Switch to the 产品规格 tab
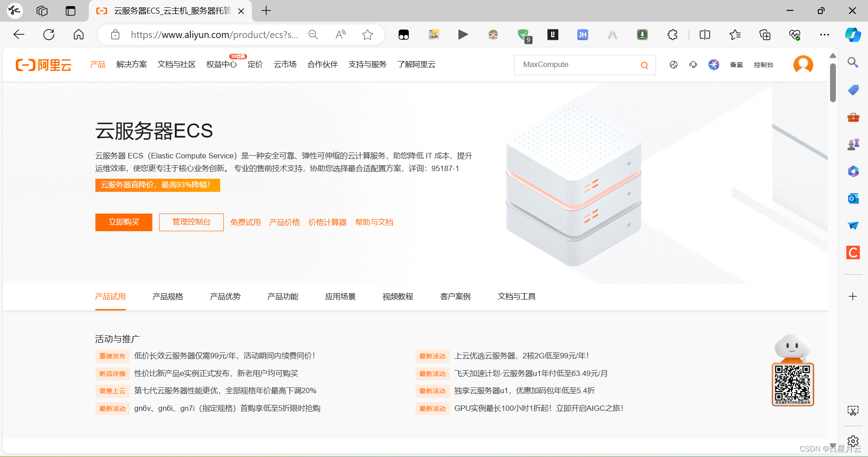The height and width of the screenshot is (457, 868). point(168,297)
